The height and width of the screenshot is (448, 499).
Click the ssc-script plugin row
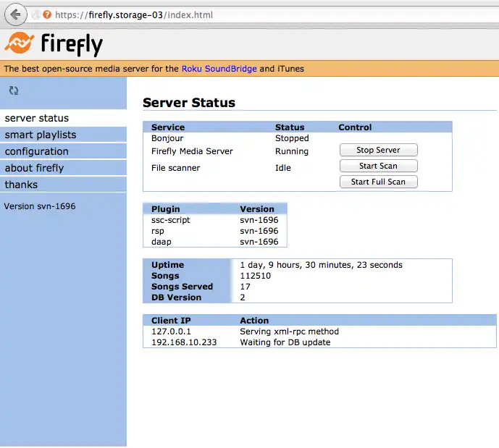click(215, 220)
